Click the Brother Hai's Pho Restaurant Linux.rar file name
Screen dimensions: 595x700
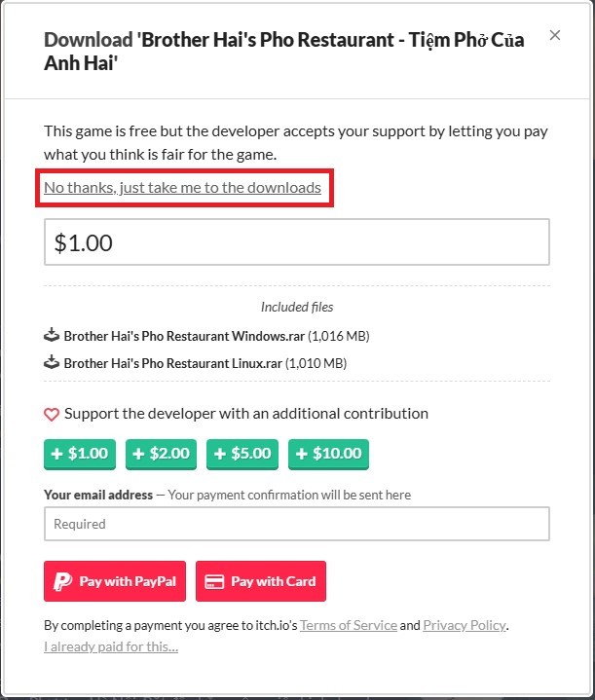pyautogui.click(x=174, y=364)
